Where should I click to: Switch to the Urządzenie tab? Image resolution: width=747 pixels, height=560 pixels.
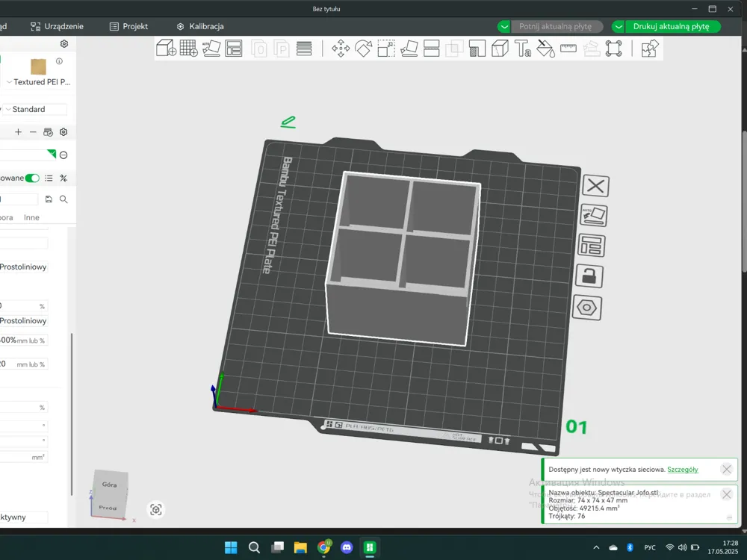click(x=57, y=27)
